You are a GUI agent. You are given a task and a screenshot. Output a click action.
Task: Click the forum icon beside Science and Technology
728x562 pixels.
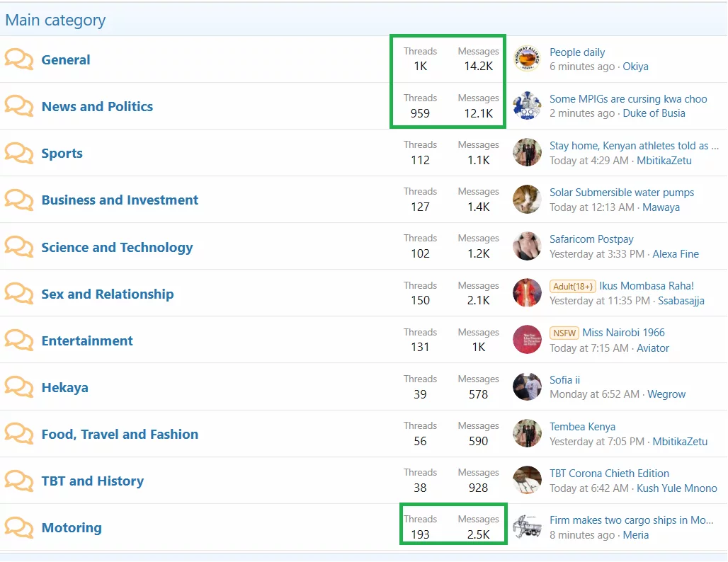[19, 247]
